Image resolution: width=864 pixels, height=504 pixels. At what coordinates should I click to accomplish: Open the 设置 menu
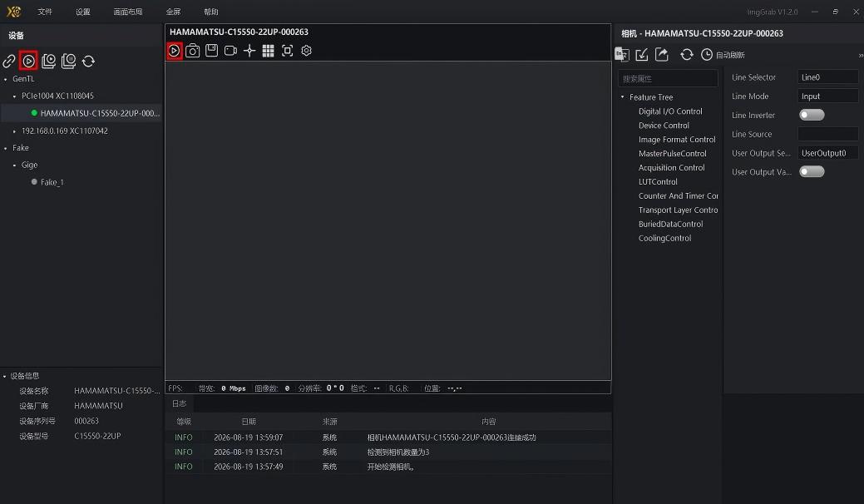click(82, 12)
